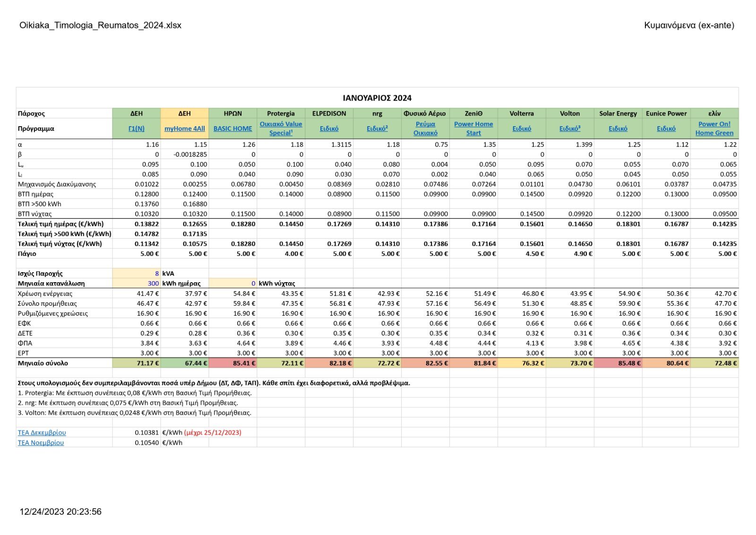
Task: Click the Power On! Home Green link
Action: pyautogui.click(x=714, y=129)
